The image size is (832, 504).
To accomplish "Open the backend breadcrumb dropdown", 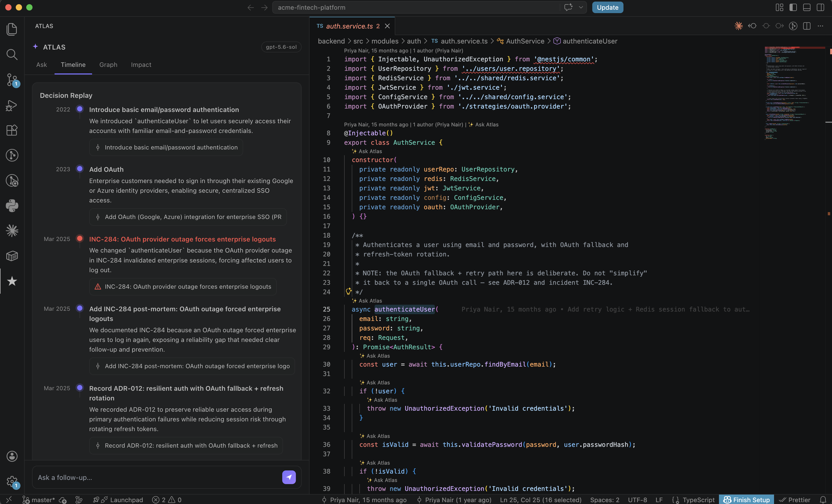I will click(x=331, y=41).
